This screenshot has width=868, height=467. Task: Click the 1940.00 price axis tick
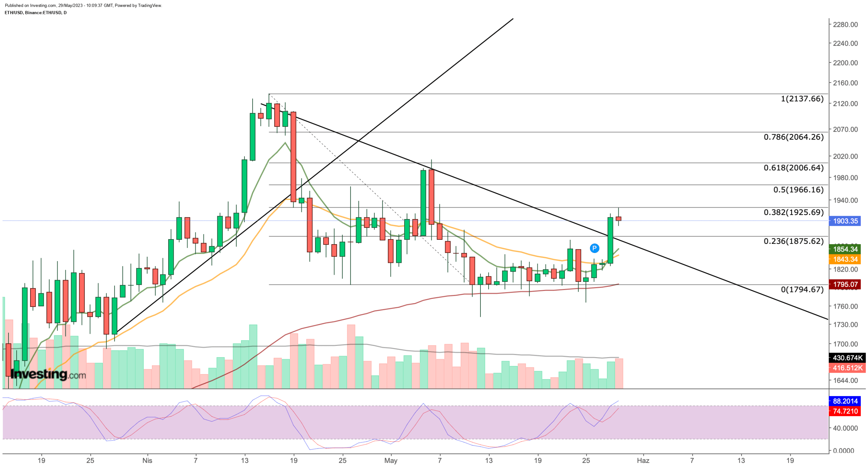[x=845, y=200]
